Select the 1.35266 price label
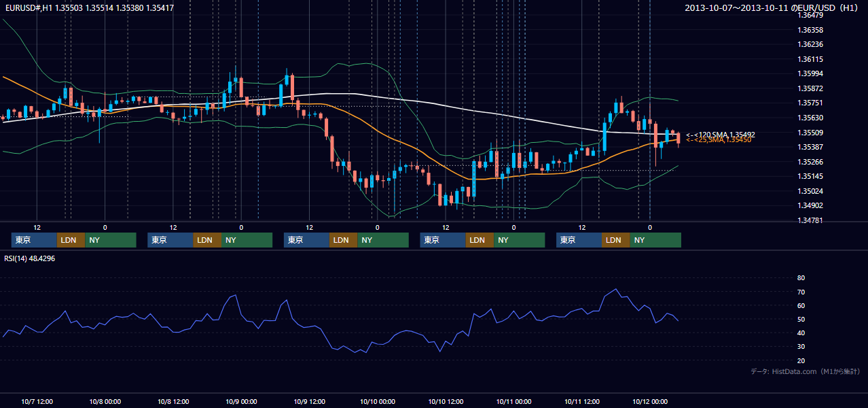The image size is (868, 408). (810, 162)
